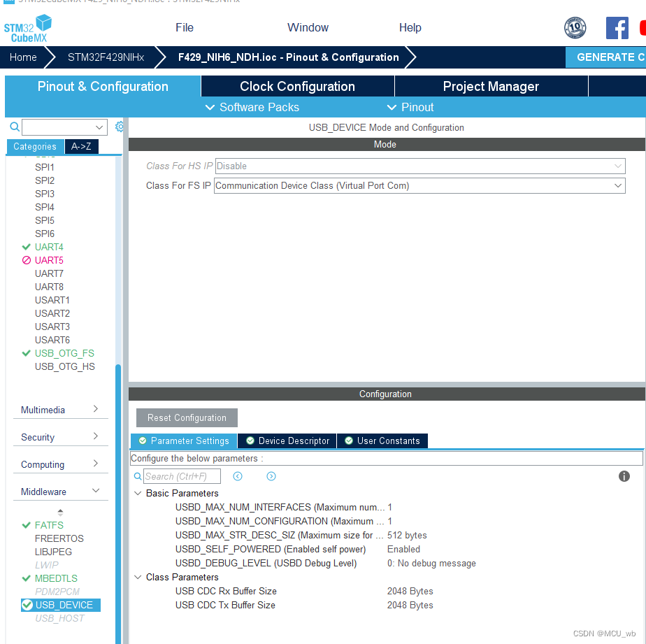Expand the Security category
646x644 pixels.
[x=60, y=437]
